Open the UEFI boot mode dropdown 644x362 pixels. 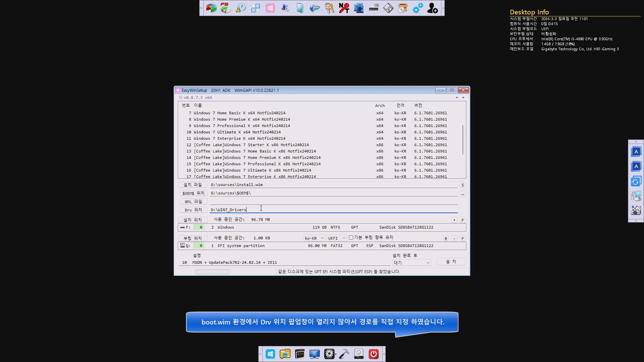(337, 238)
